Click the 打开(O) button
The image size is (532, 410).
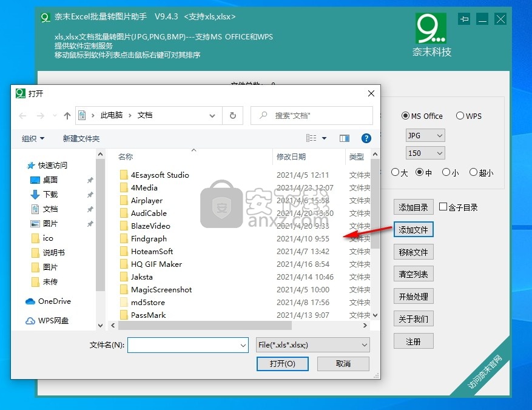click(x=282, y=364)
